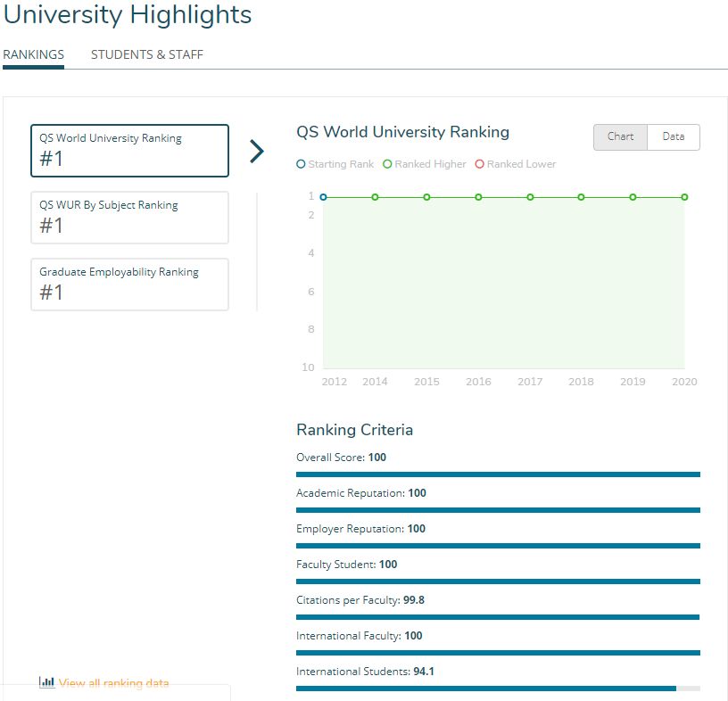Screen dimensions: 728x701
Task: Click the 2012 x-axis year label
Action: (335, 382)
